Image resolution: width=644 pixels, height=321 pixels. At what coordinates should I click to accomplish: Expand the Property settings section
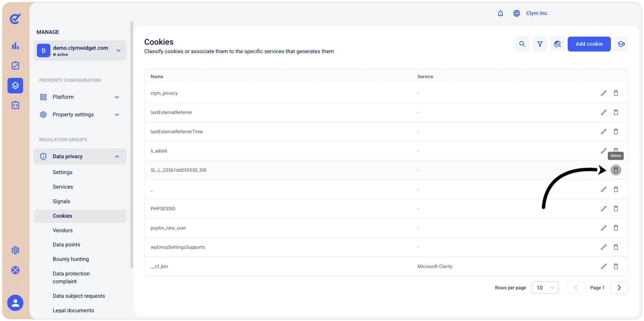pos(80,115)
